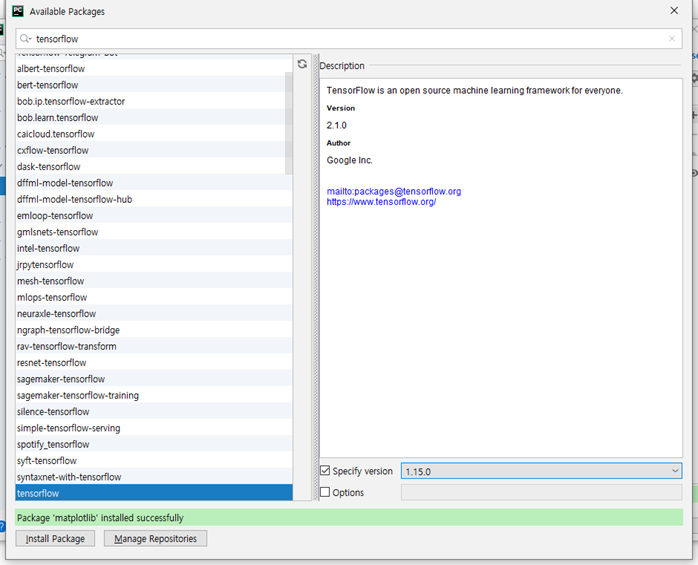The width and height of the screenshot is (698, 565).
Task: Select the emloop-tensorflow package
Action: (154, 215)
